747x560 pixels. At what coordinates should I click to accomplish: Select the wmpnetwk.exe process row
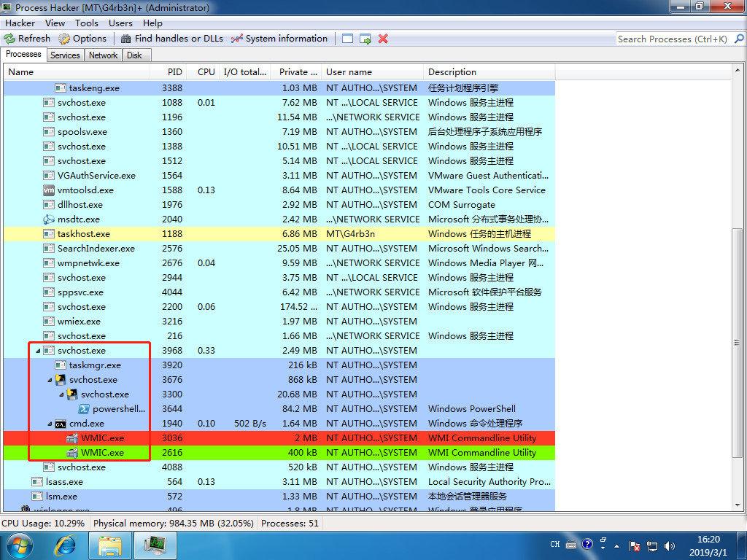279,263
